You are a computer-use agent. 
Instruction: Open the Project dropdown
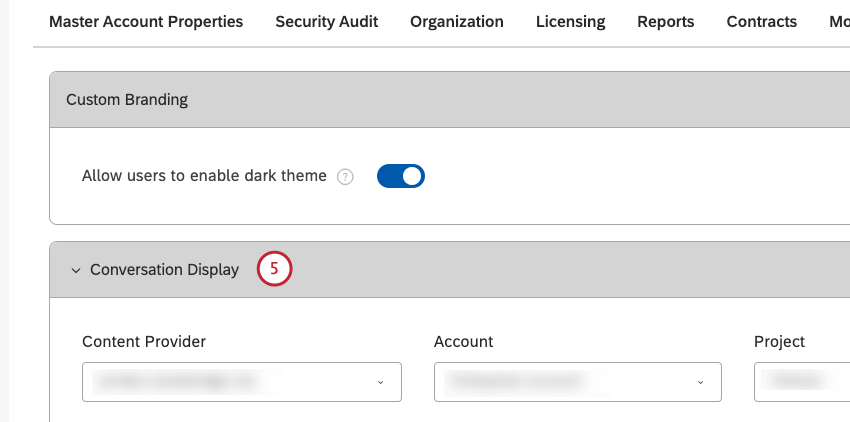pyautogui.click(x=801, y=381)
